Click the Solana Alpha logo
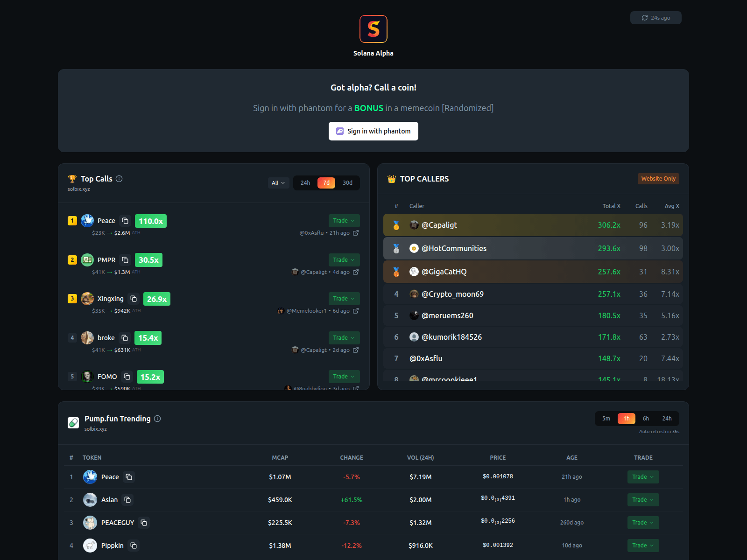 click(373, 28)
